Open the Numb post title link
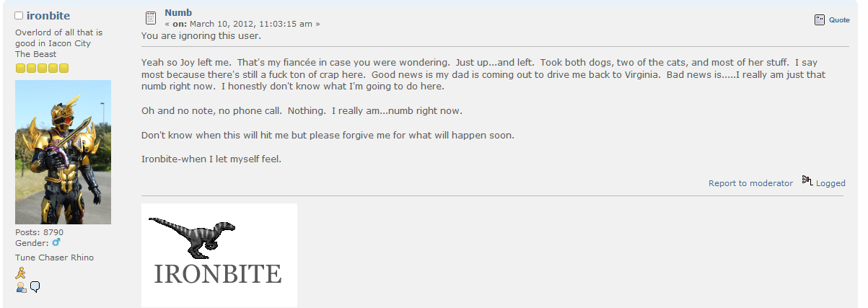Screen dimensions: 868x308 pyautogui.click(x=178, y=12)
